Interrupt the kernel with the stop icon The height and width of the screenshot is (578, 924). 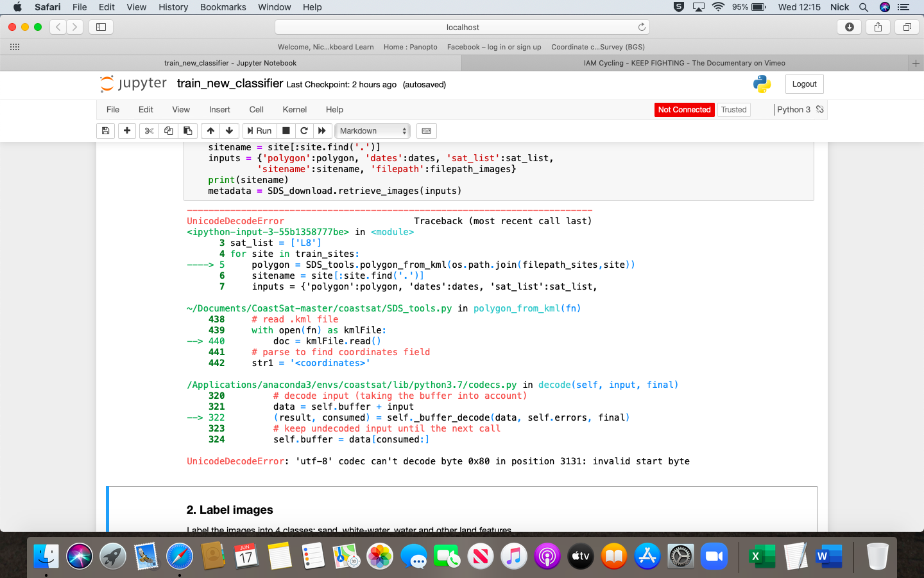(x=285, y=130)
